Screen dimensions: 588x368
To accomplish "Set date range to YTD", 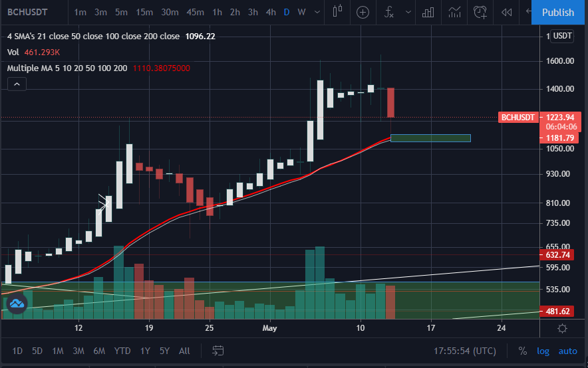I will (122, 351).
